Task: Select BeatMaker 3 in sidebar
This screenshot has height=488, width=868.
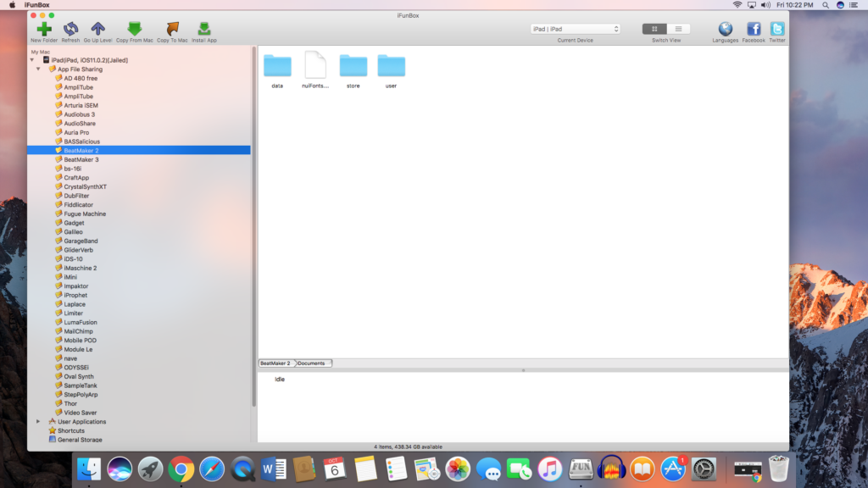Action: (x=81, y=160)
